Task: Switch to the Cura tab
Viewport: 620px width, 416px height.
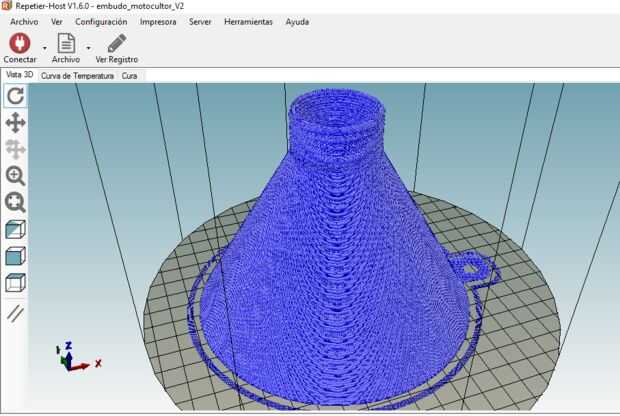Action: tap(129, 76)
